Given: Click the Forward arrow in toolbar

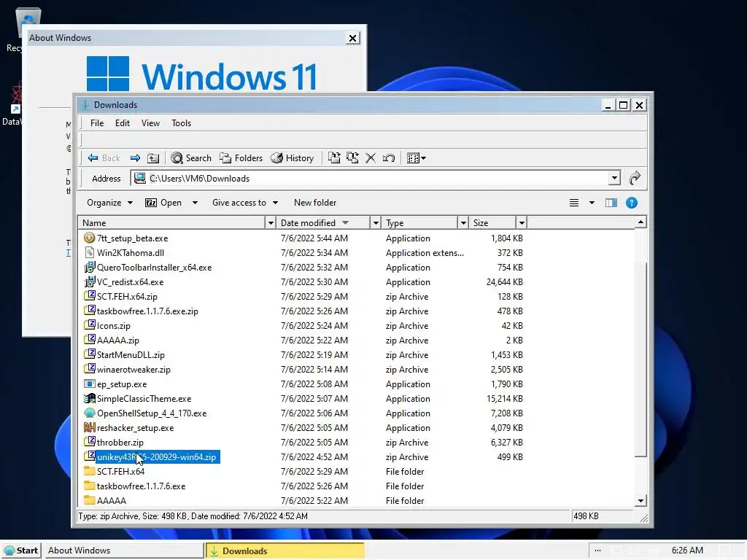Looking at the screenshot, I should [135, 158].
